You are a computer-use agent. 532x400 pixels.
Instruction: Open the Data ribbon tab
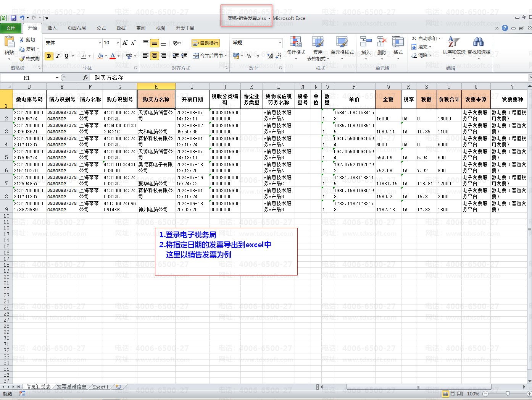click(x=121, y=28)
